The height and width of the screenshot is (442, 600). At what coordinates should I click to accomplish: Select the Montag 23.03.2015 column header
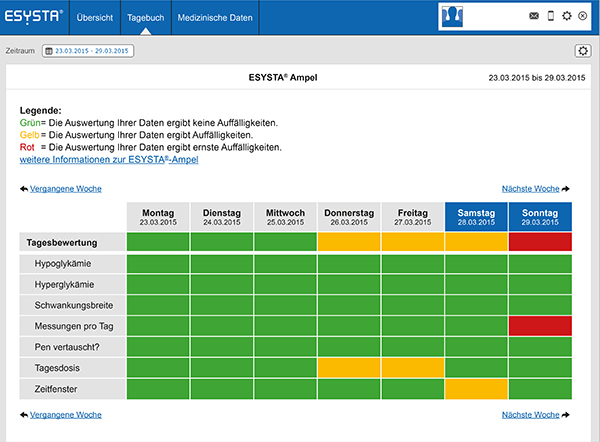point(158,217)
